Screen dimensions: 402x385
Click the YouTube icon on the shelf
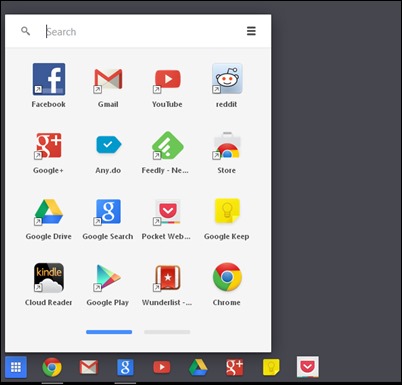(162, 367)
